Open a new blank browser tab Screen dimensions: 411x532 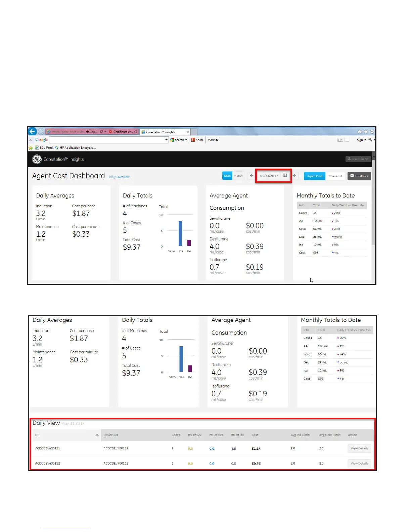194,132
